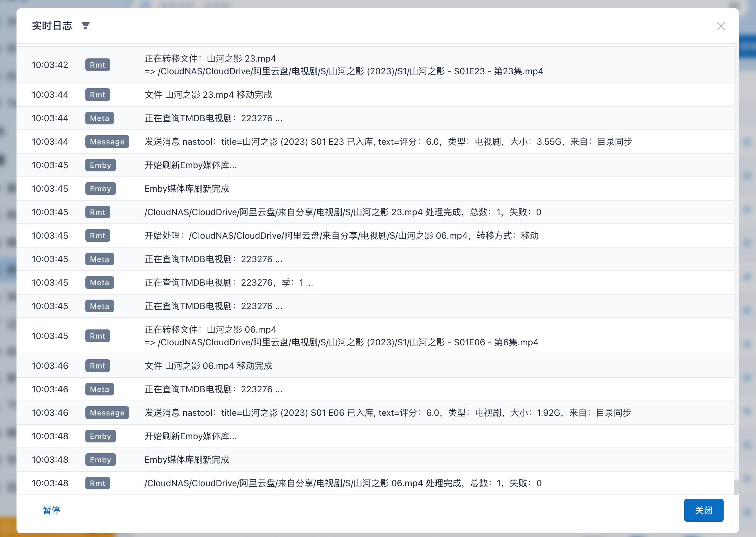The height and width of the screenshot is (537, 756).
Task: Open the log filter funnel icon
Action: point(86,26)
